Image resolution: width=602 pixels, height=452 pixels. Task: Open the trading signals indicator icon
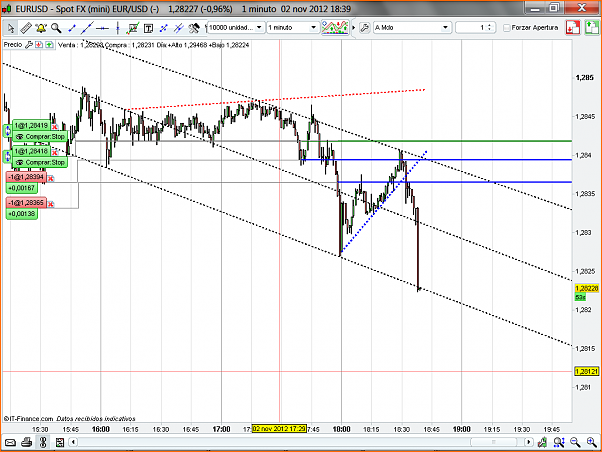335,28
